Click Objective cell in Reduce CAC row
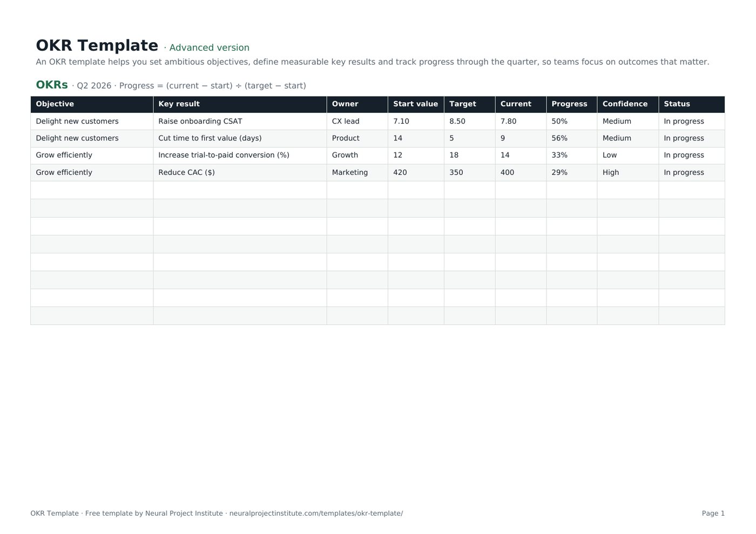The height and width of the screenshot is (534, 756). 92,173
